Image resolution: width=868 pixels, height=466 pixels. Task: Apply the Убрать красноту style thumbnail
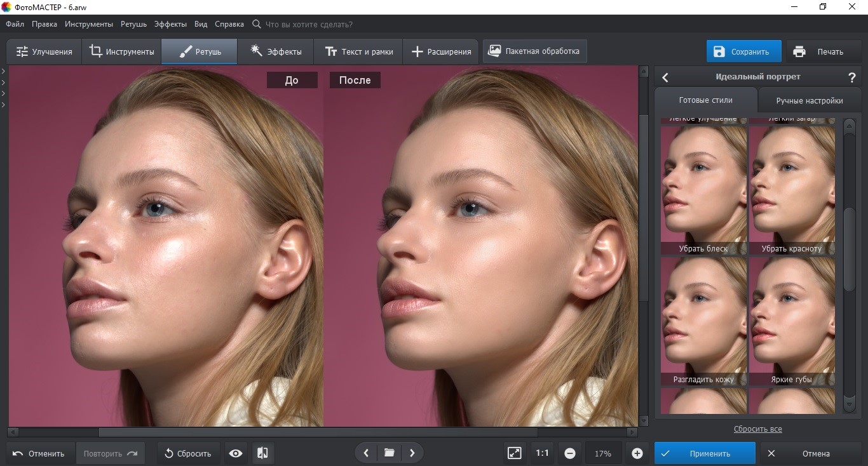(x=792, y=190)
